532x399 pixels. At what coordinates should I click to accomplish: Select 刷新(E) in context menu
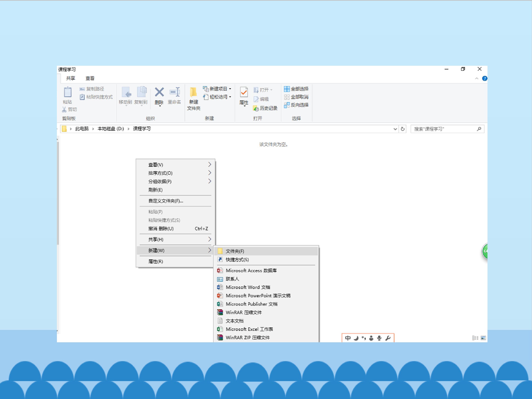[x=175, y=190]
